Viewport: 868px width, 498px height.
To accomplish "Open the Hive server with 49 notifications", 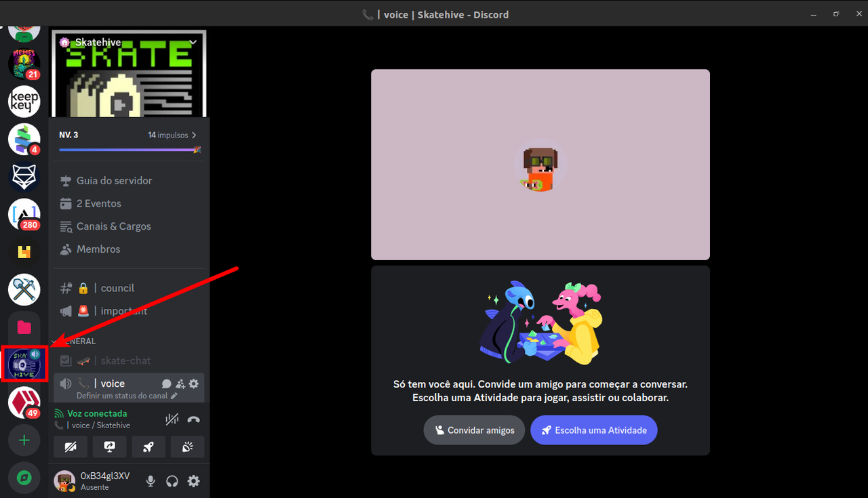I will 24,402.
